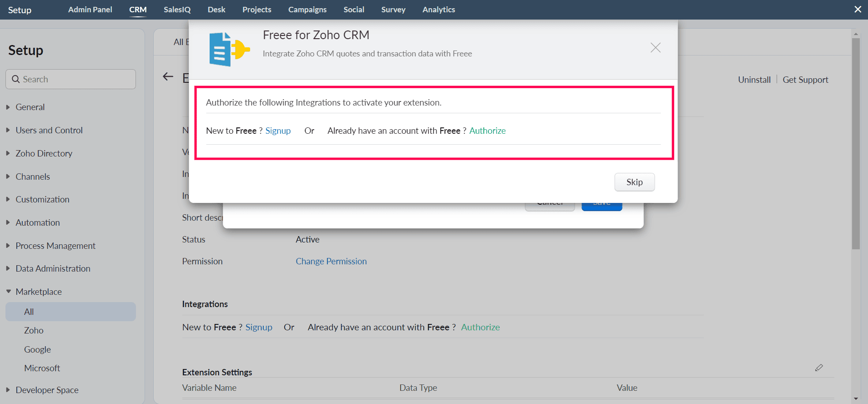Click the scrollbar up arrow
This screenshot has width=868, height=404.
(856, 34)
